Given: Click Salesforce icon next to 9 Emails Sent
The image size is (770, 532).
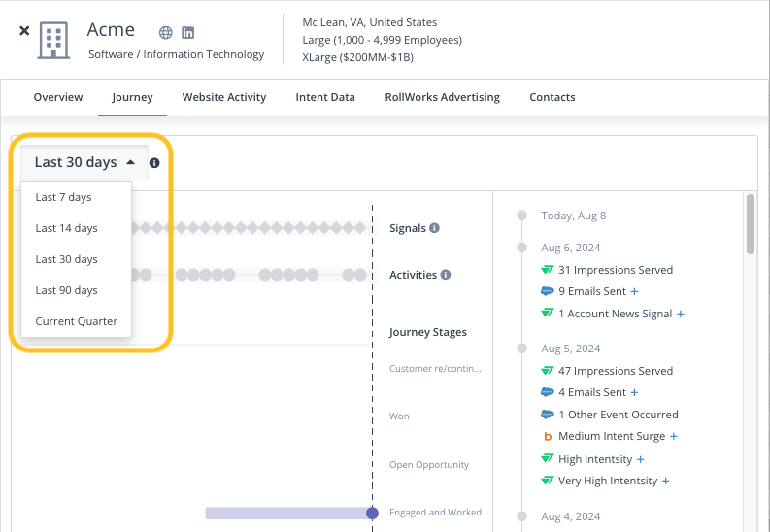Looking at the screenshot, I should [547, 291].
